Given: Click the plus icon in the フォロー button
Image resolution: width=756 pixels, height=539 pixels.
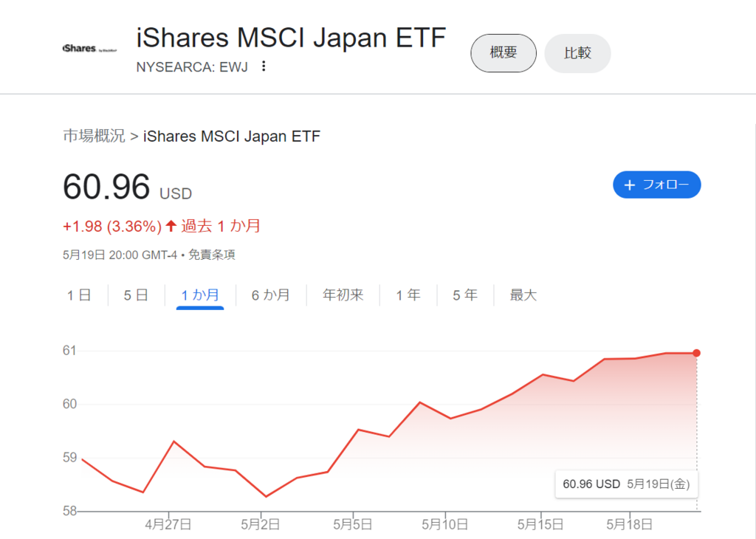Looking at the screenshot, I should [x=629, y=185].
